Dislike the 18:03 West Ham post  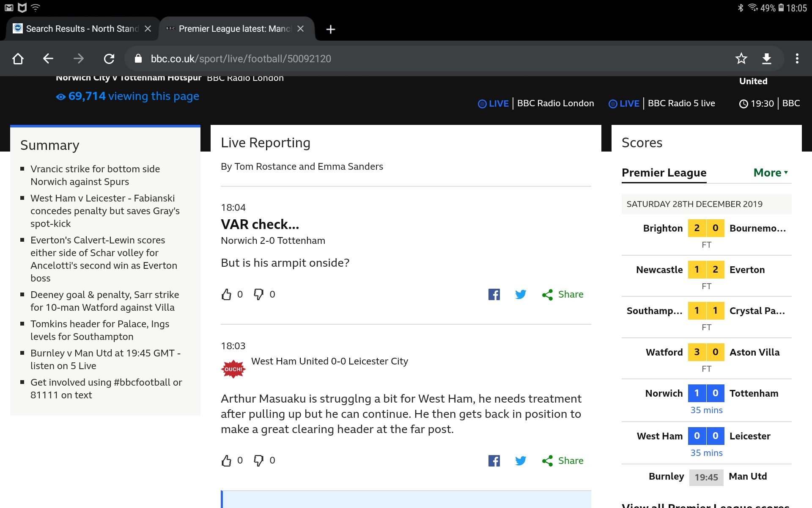coord(258,461)
